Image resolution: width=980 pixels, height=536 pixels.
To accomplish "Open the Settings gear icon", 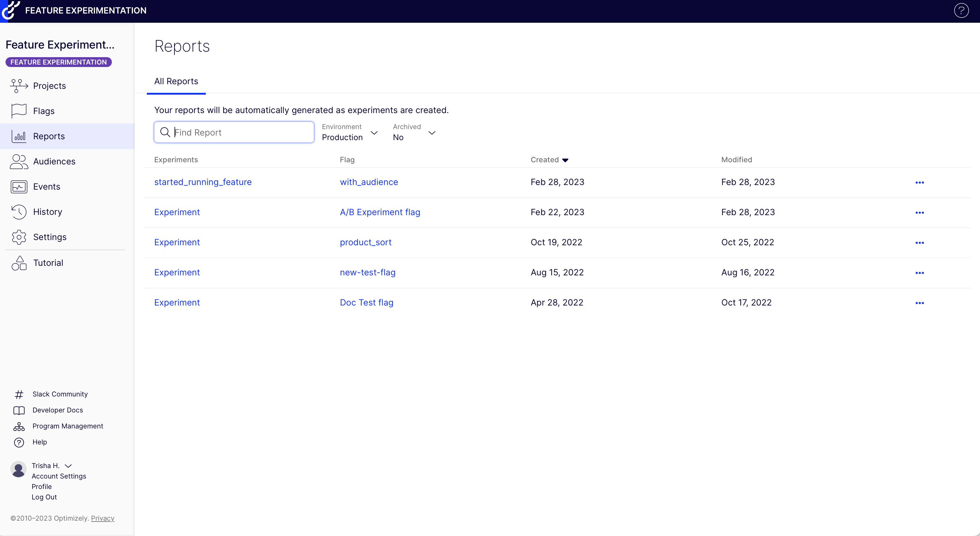I will 19,237.
